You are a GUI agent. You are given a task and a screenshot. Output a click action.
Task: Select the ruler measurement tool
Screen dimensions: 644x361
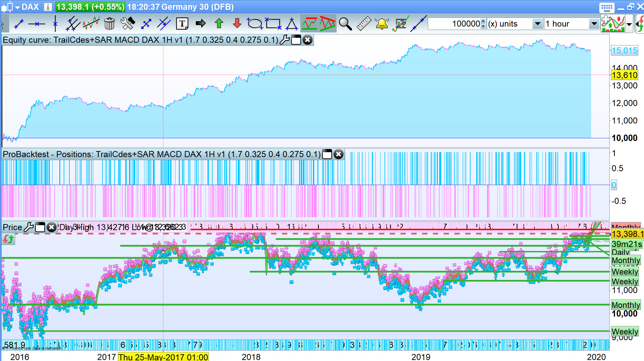pos(364,24)
